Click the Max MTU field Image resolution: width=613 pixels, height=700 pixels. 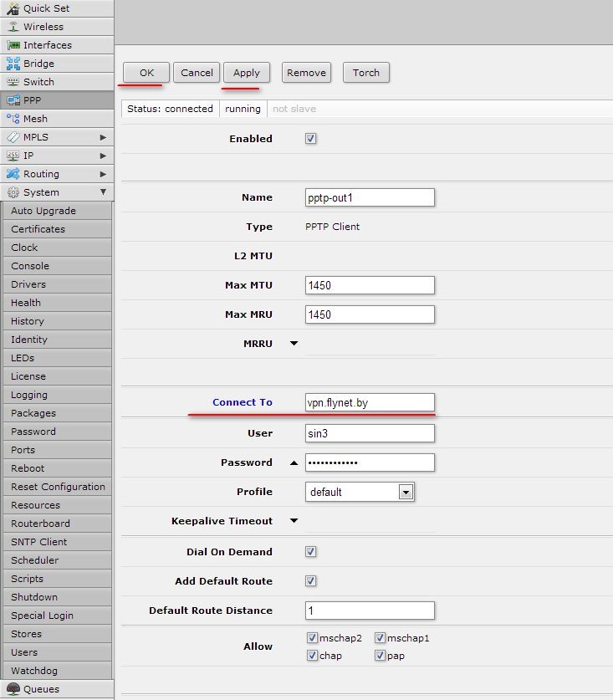click(x=370, y=285)
